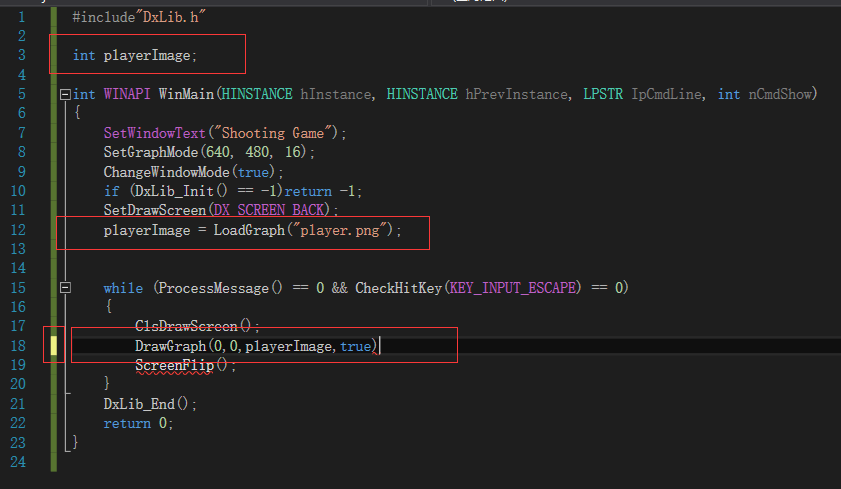Collapse the WinMain function code block
The image size is (841, 489).
65,95
